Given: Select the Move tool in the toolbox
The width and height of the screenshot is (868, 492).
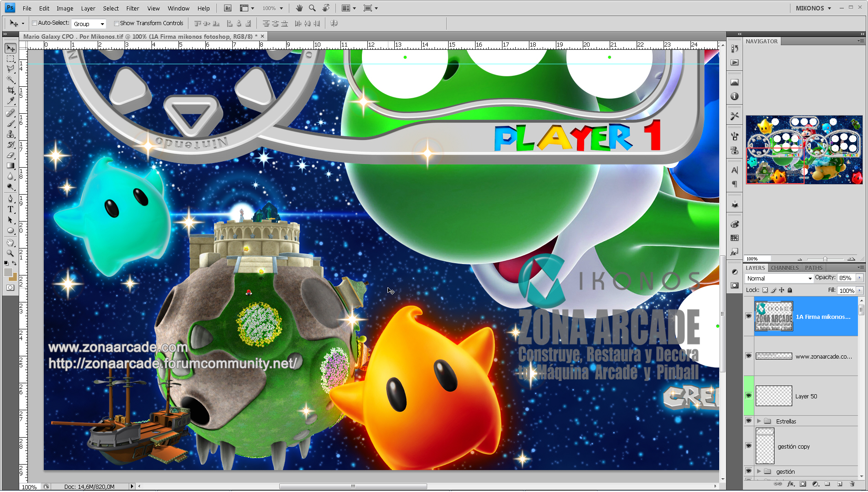Looking at the screenshot, I should (10, 48).
